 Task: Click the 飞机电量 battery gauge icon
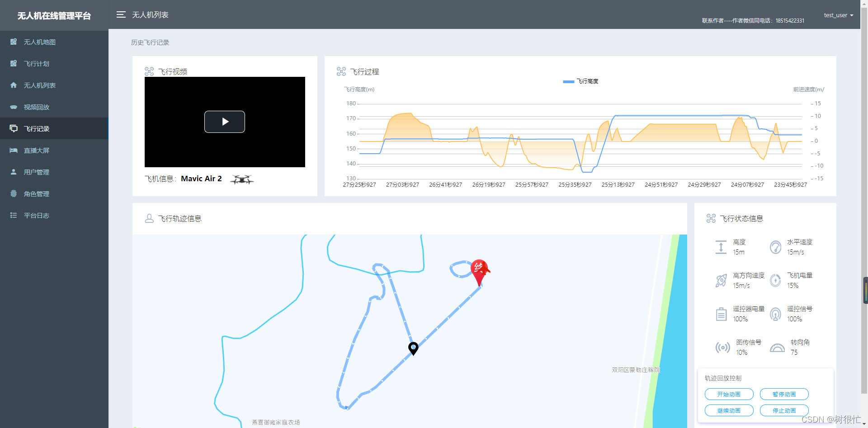click(775, 281)
